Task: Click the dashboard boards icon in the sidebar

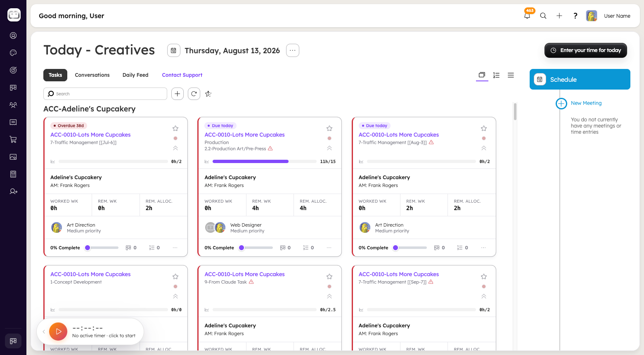Action: [13, 88]
